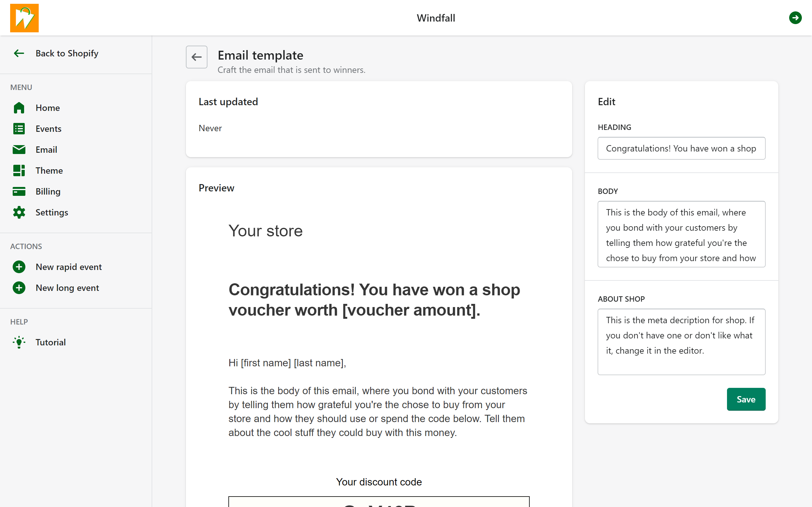Select the ABOUT SHOP text area
The width and height of the screenshot is (812, 507).
[x=681, y=342]
